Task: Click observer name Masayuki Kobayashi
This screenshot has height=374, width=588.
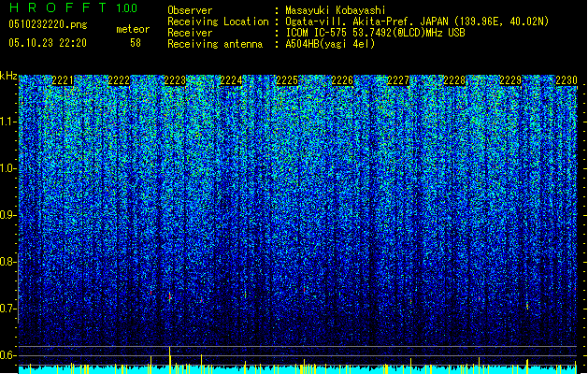Action: tap(336, 10)
